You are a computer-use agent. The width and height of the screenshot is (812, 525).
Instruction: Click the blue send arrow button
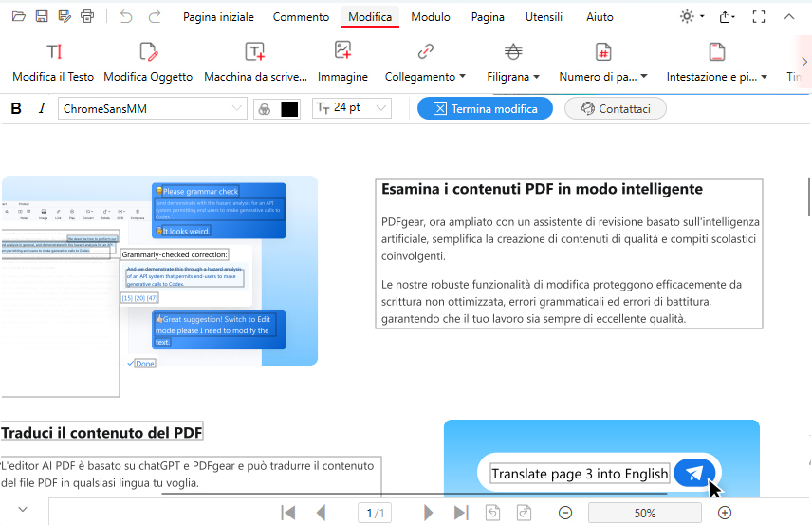pyautogui.click(x=694, y=473)
